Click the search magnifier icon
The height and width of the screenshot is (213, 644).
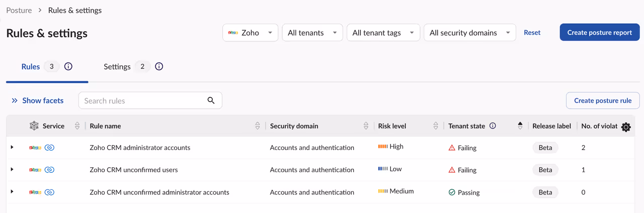coord(211,100)
